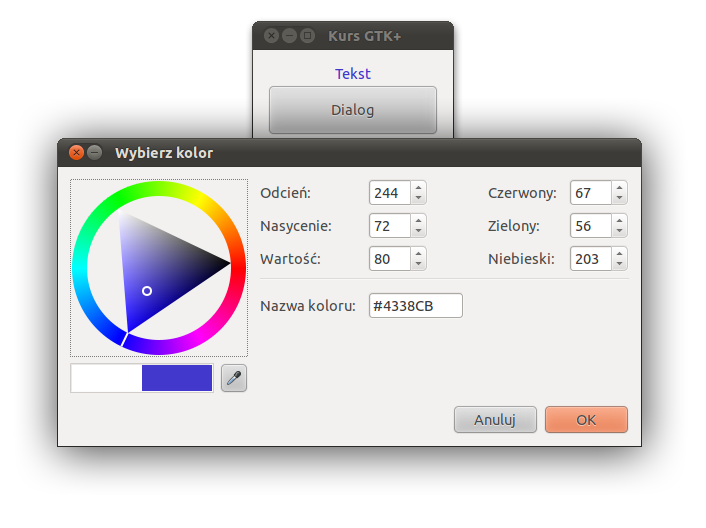Increase the Czerwony red value

pyautogui.click(x=620, y=188)
